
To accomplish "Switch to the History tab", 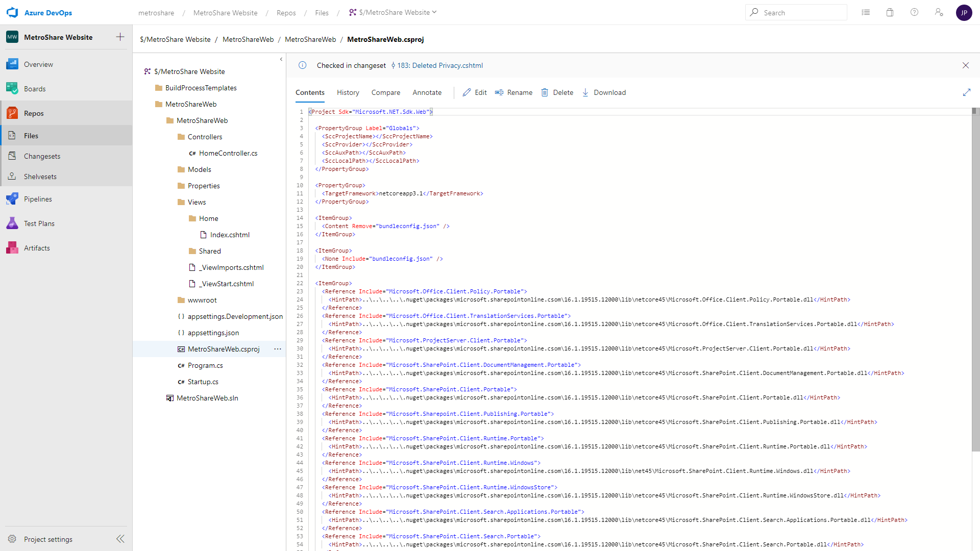I will pos(348,92).
